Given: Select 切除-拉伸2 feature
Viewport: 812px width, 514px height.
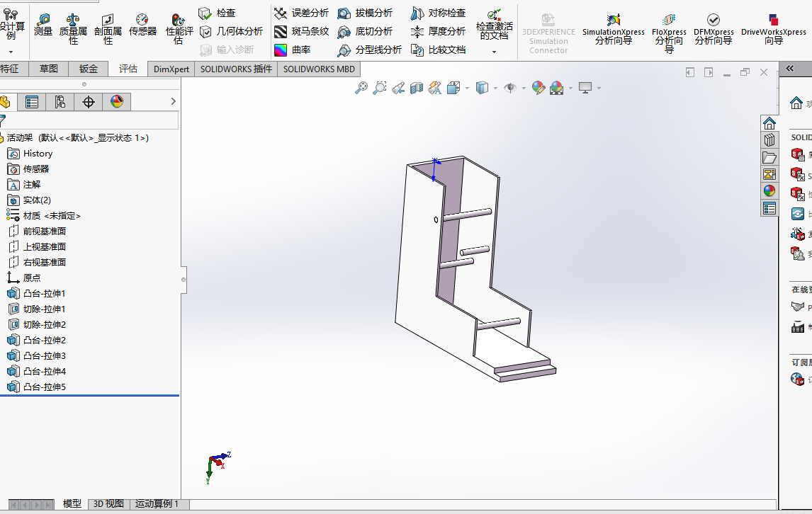Looking at the screenshot, I should [36, 324].
